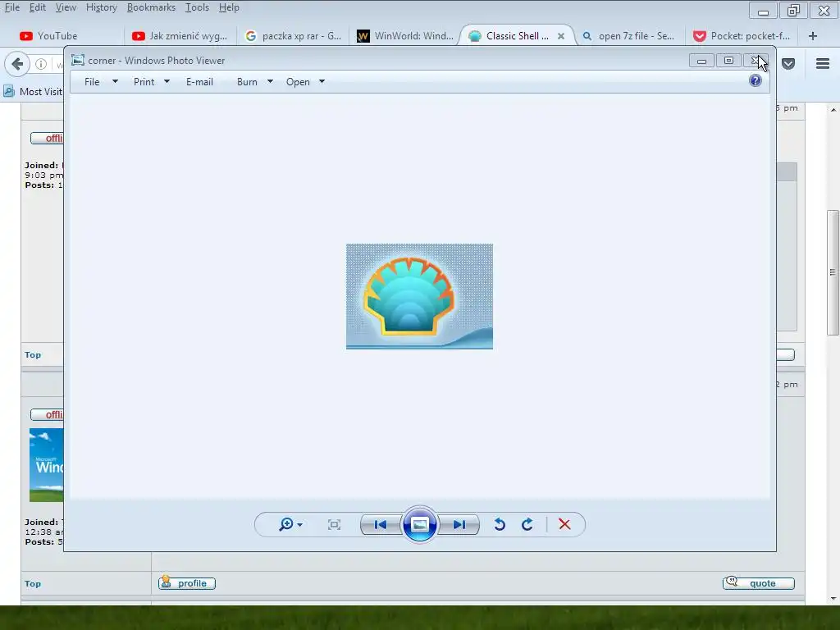The height and width of the screenshot is (630, 840).
Task: Switch to the WinWorld tab
Action: (405, 36)
